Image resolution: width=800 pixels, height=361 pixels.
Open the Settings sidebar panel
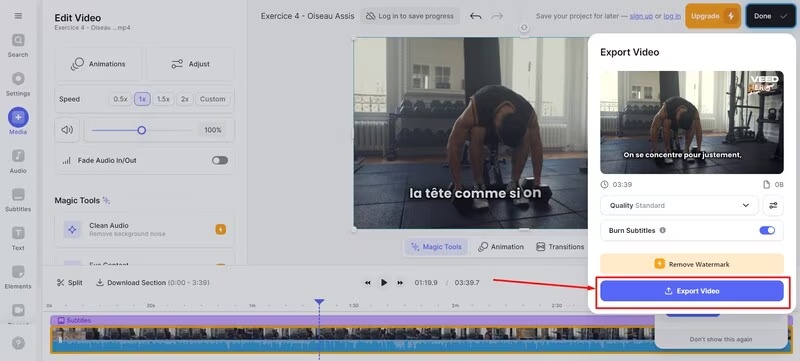coord(18,84)
